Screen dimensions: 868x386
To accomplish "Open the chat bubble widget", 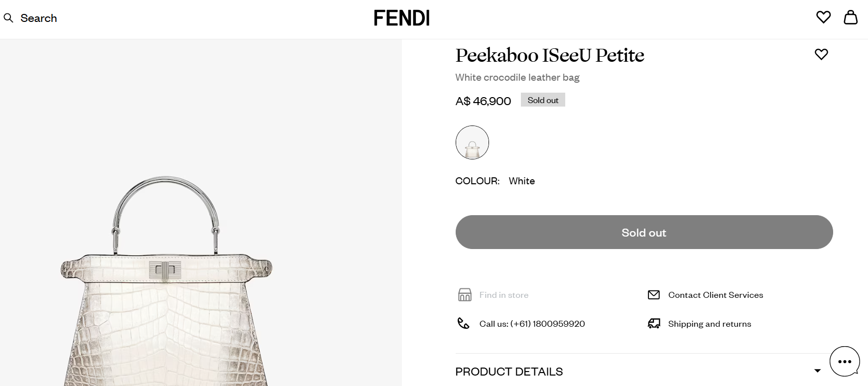I will tap(845, 362).
